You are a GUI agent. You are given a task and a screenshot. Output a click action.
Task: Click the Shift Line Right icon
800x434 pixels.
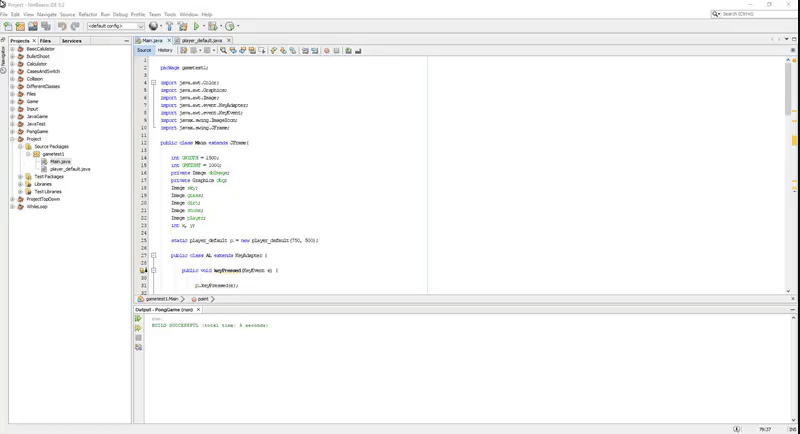pos(315,50)
